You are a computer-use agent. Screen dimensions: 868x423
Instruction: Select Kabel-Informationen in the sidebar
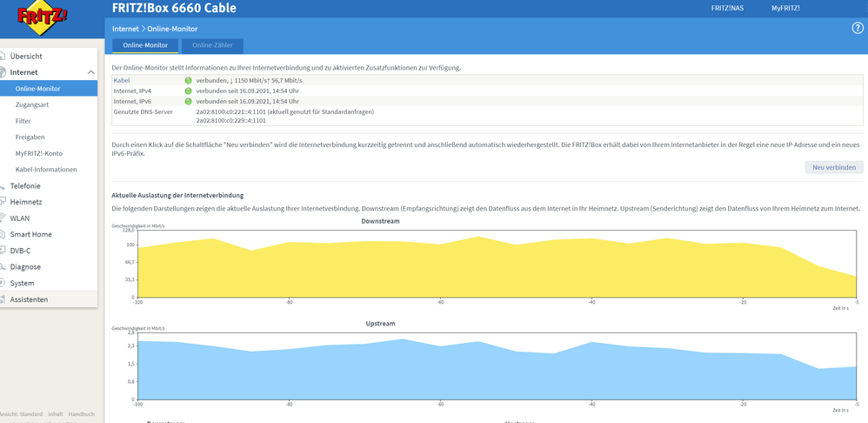(46, 170)
